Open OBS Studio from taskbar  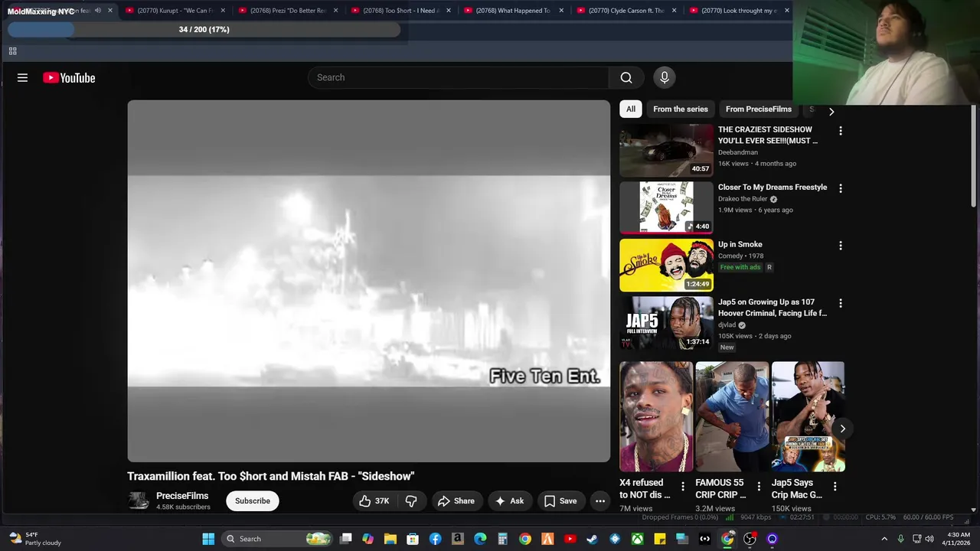pos(750,539)
